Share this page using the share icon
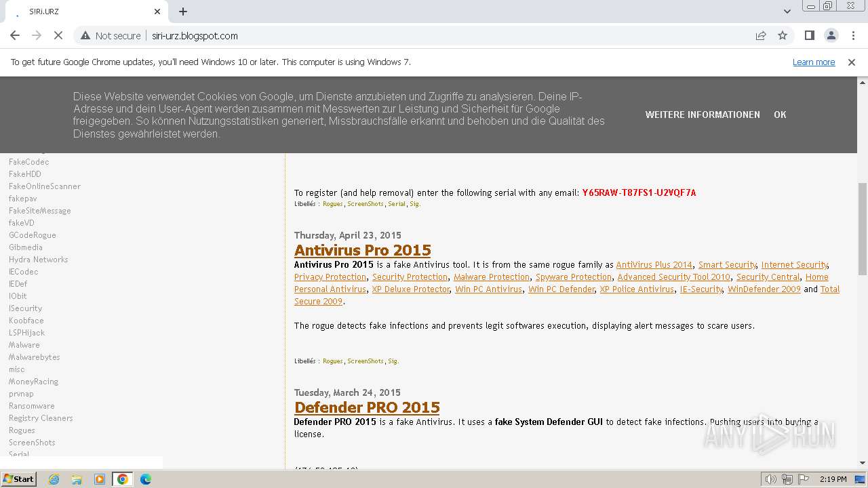 coord(761,36)
